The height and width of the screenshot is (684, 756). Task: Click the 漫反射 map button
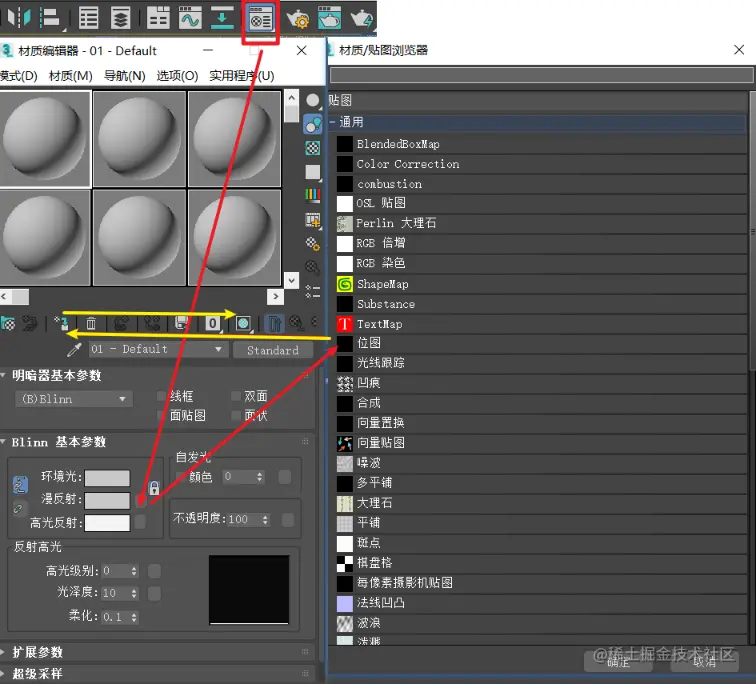[x=140, y=500]
